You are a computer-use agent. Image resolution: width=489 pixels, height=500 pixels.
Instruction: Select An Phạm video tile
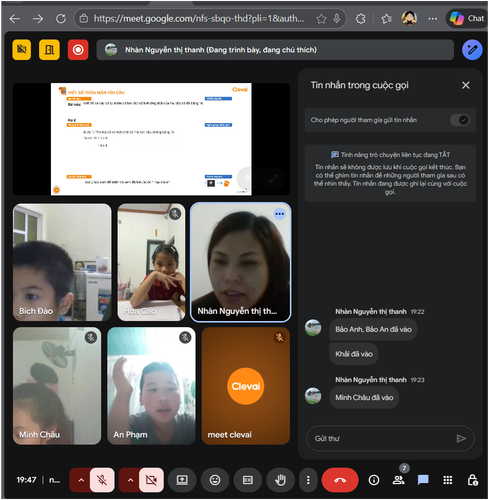(151, 386)
